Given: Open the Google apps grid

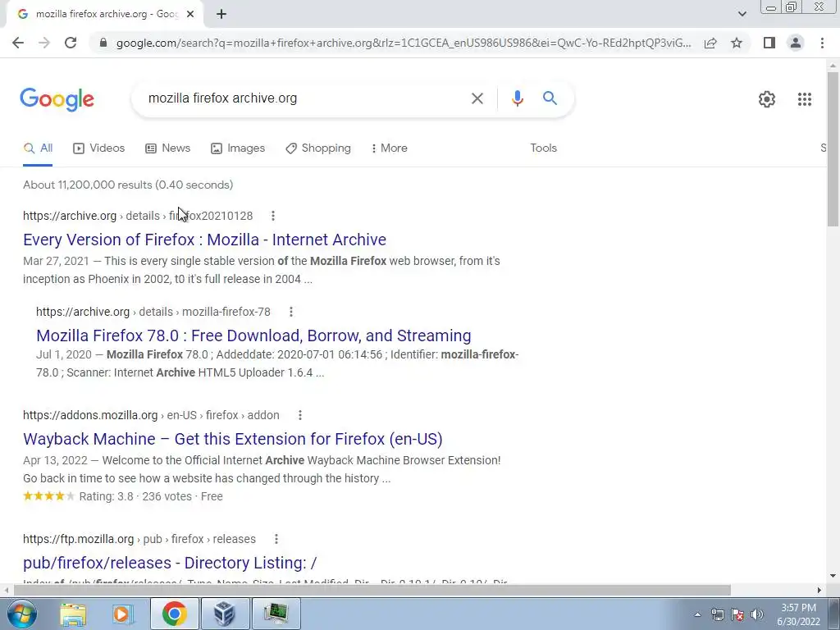Looking at the screenshot, I should click(804, 99).
